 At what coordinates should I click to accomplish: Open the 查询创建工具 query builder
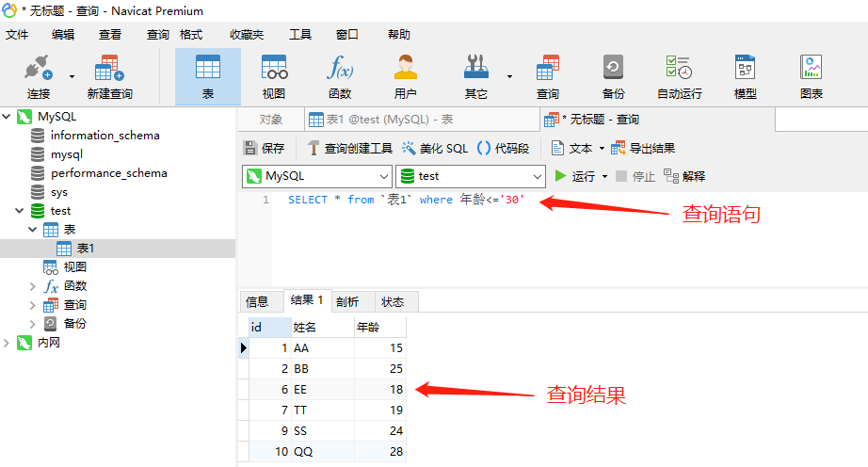350,148
